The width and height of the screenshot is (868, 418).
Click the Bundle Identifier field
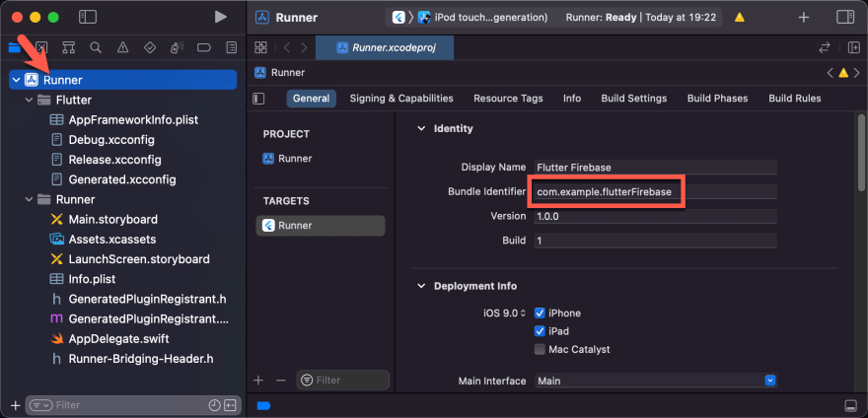656,192
